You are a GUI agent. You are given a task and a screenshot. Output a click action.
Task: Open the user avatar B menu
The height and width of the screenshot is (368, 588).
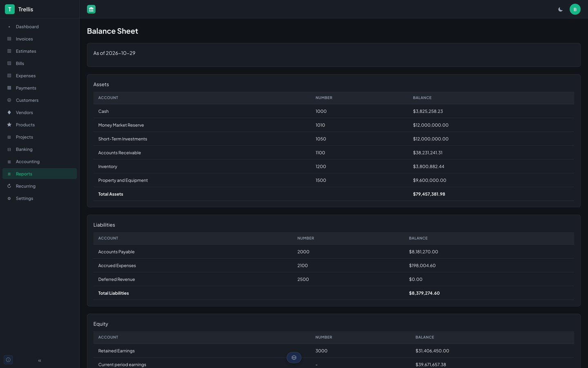[575, 9]
